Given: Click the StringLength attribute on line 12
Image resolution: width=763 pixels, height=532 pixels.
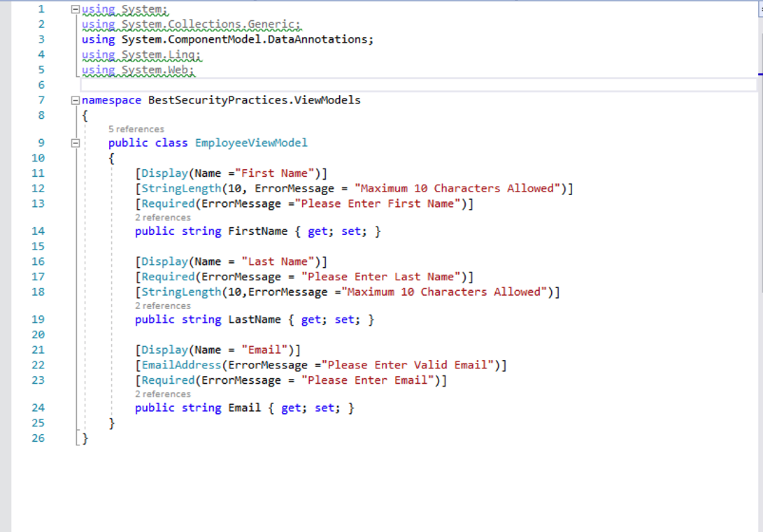Looking at the screenshot, I should (x=181, y=188).
